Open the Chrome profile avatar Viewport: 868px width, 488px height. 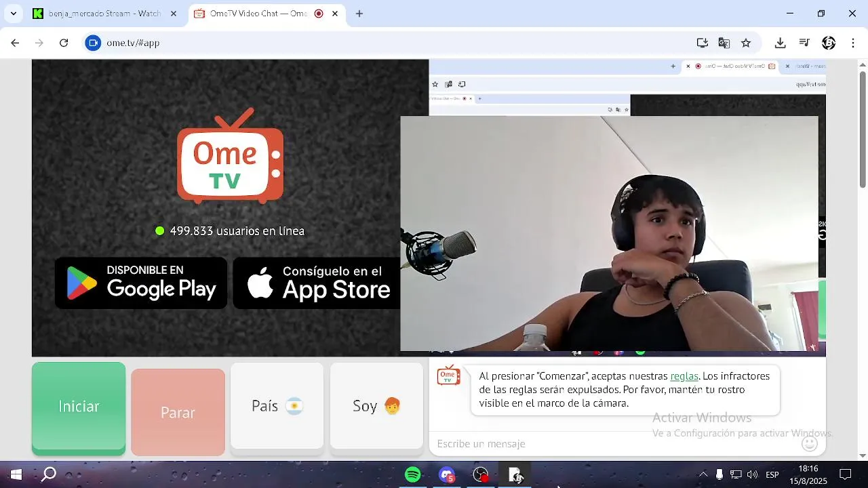click(829, 43)
